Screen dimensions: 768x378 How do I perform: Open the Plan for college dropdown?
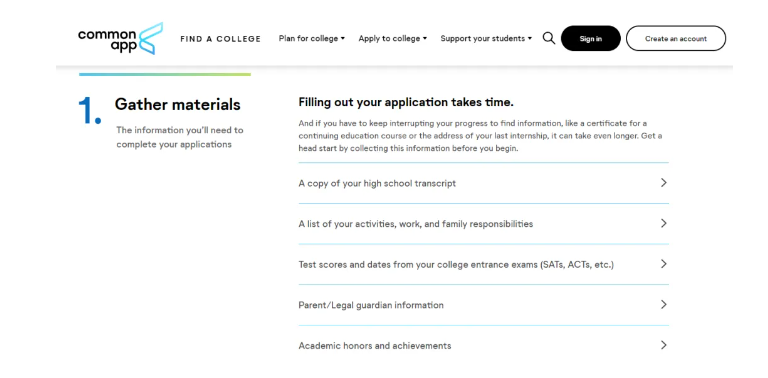(x=312, y=38)
